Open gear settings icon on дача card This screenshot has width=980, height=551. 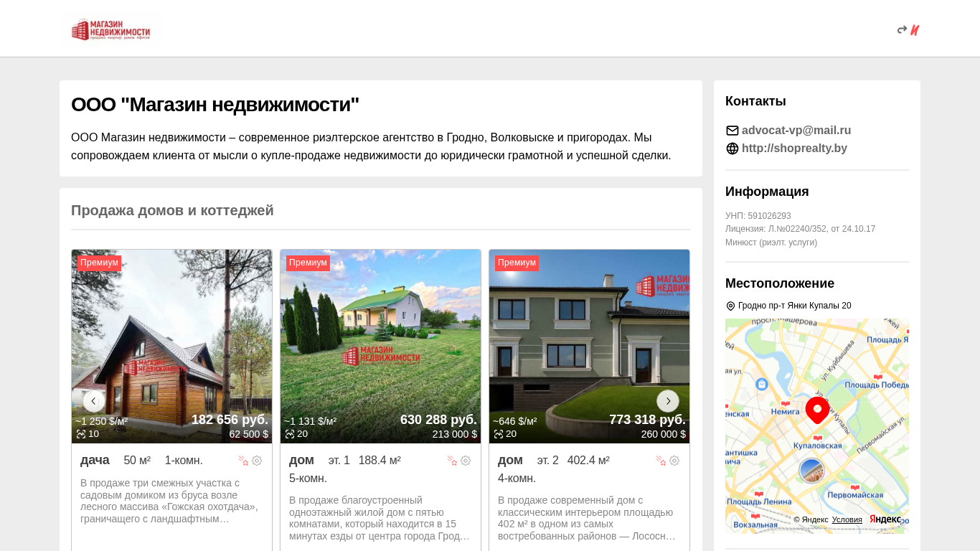point(257,461)
